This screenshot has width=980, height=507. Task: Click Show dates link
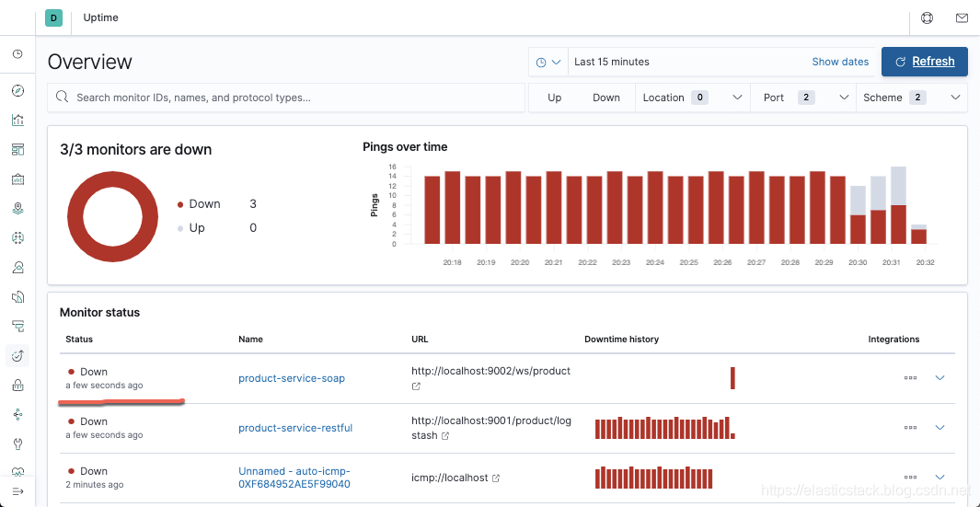(840, 62)
